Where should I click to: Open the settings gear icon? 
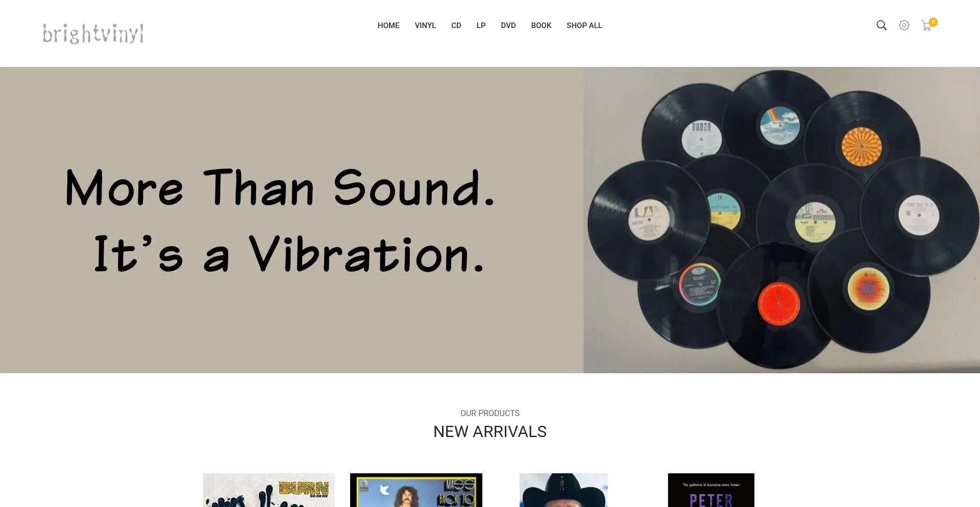(904, 26)
